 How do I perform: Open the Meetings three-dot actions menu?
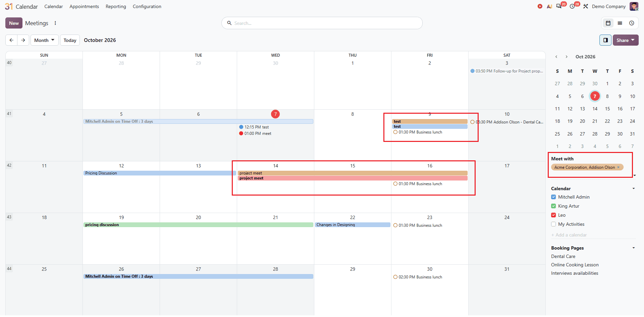click(x=55, y=23)
